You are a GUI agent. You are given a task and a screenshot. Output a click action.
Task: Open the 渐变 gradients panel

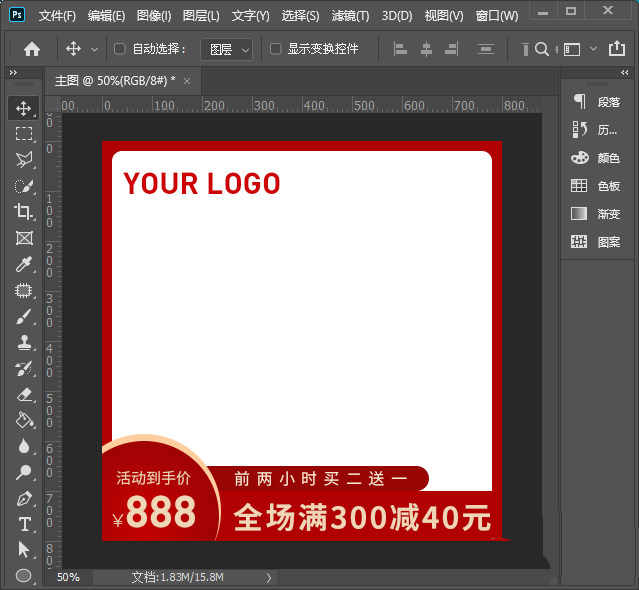click(x=597, y=214)
